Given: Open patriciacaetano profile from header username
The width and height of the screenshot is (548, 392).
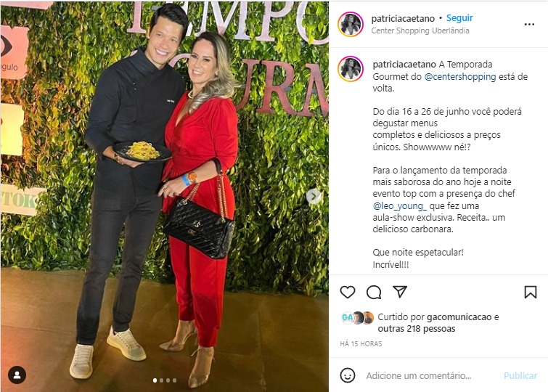Looking at the screenshot, I should pos(403,19).
